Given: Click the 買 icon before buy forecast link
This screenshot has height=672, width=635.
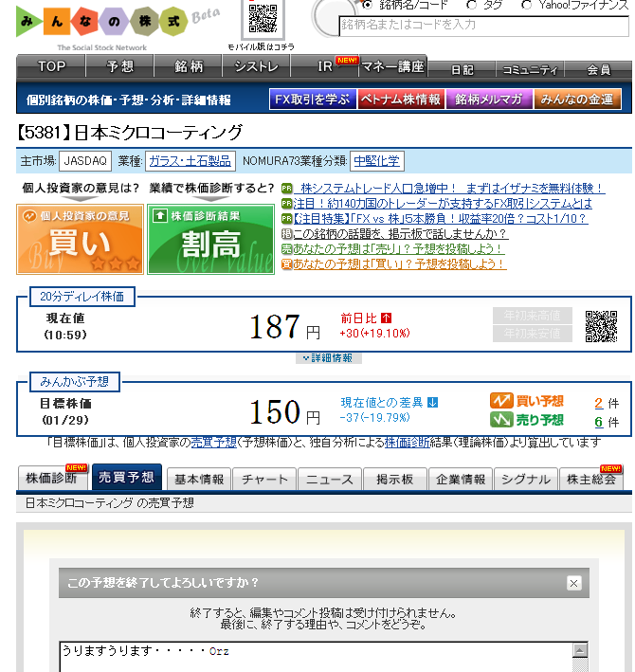Looking at the screenshot, I should coord(286,264).
